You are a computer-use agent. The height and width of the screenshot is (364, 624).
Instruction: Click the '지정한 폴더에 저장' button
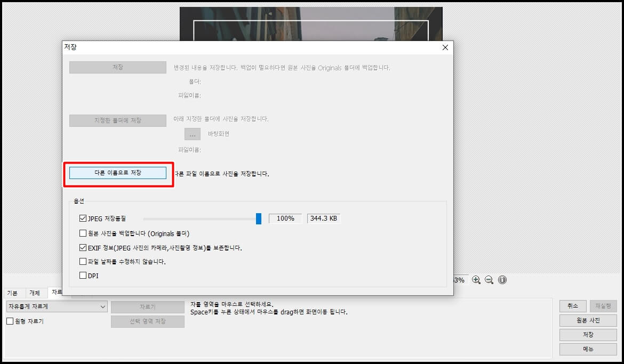click(118, 120)
